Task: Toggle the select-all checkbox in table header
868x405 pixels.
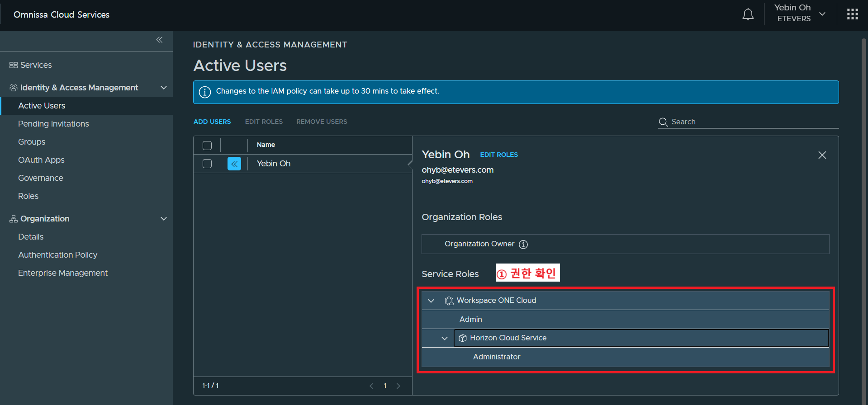Action: coord(207,146)
